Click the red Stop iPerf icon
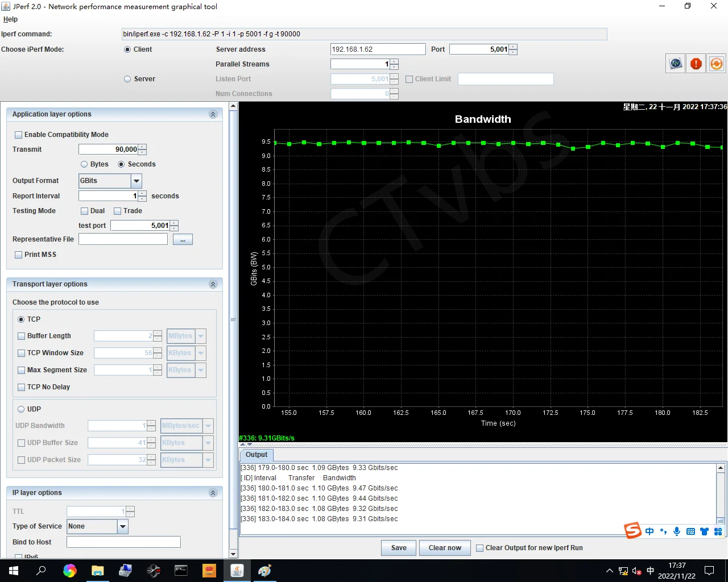The height and width of the screenshot is (582, 728). pyautogui.click(x=696, y=64)
